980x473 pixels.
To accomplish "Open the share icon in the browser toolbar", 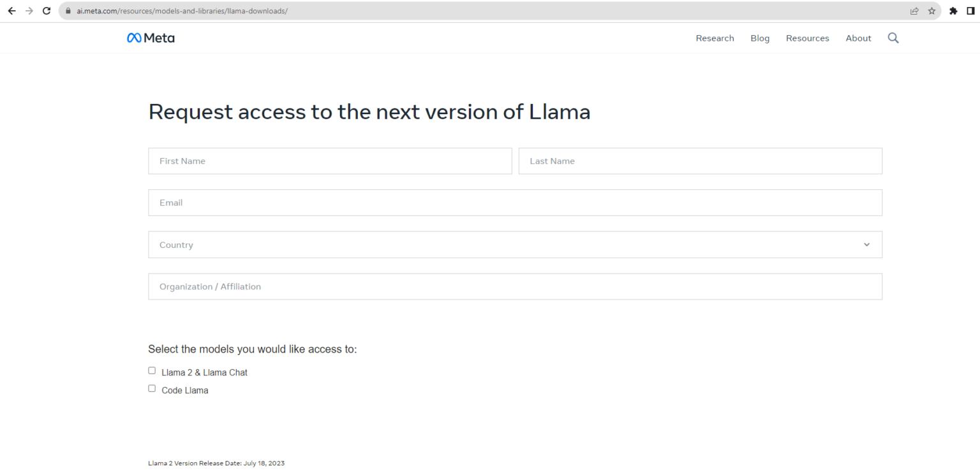I will click(x=914, y=11).
